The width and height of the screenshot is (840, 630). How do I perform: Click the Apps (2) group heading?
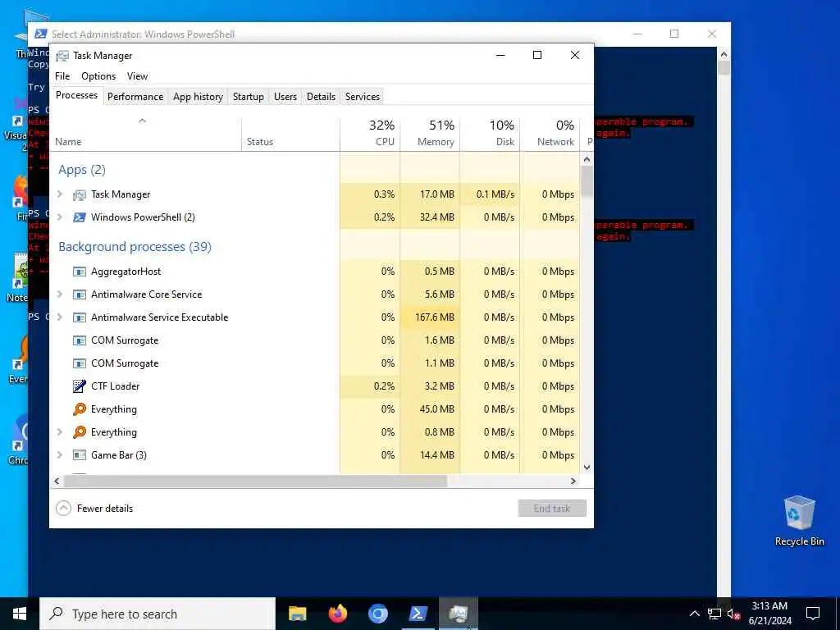82,170
